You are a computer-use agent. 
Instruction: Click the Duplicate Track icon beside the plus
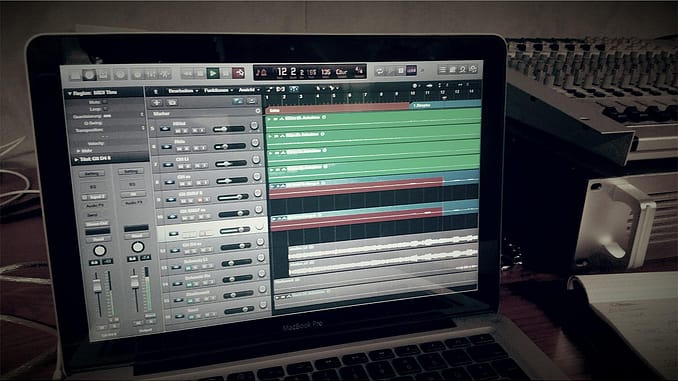pyautogui.click(x=172, y=102)
